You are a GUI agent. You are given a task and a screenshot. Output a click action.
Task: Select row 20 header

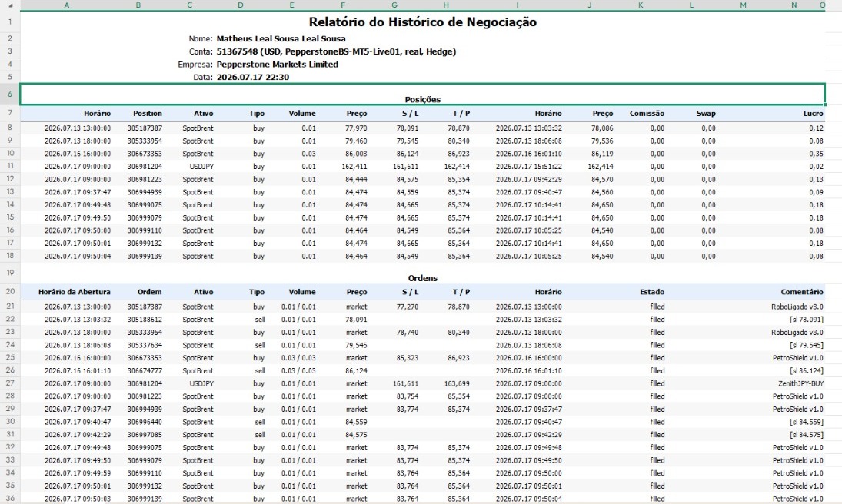10,291
